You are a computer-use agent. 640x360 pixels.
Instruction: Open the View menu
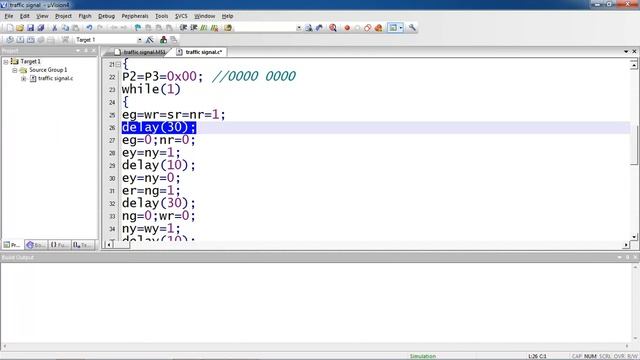pyautogui.click(x=42, y=16)
